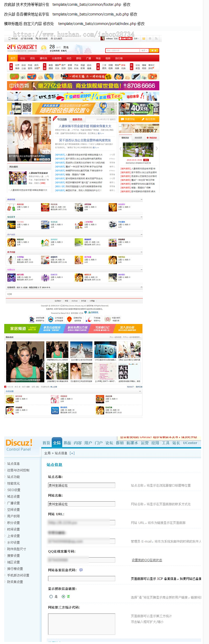The width and height of the screenshot is (209, 644).
Task: Switch to the 界面 admin tab
Action: pyautogui.click(x=67, y=443)
